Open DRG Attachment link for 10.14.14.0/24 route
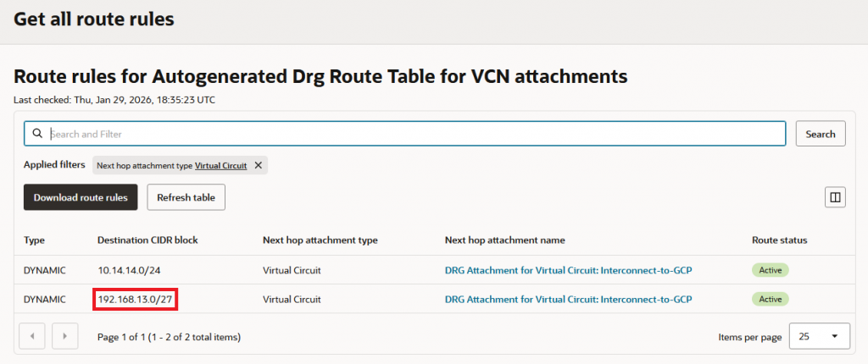 [x=568, y=270]
